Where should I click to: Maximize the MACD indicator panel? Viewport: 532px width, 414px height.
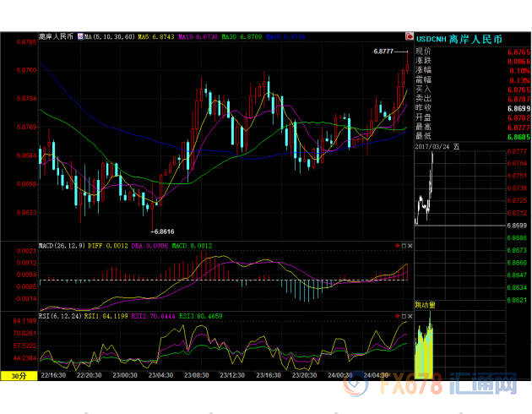pyautogui.click(x=403, y=246)
